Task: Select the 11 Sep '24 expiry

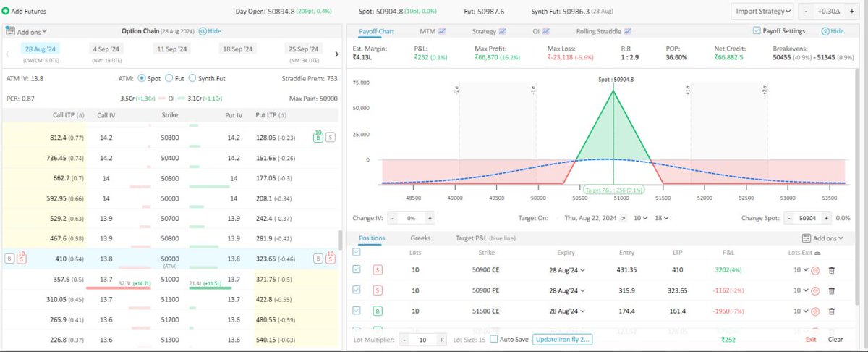Action: [x=174, y=49]
